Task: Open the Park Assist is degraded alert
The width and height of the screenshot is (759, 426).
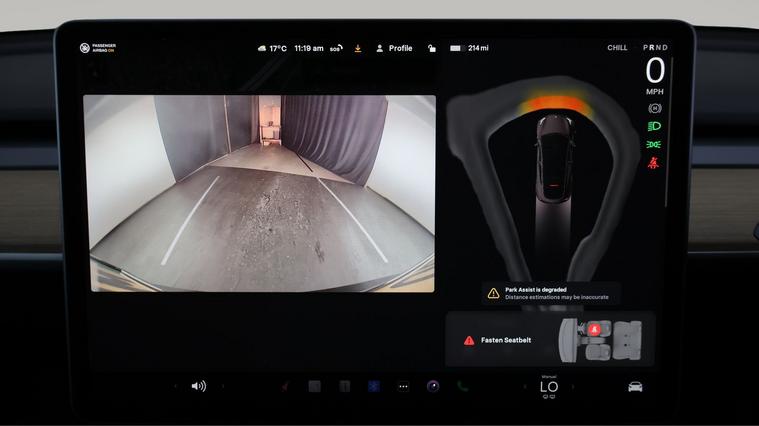Action: pyautogui.click(x=551, y=293)
